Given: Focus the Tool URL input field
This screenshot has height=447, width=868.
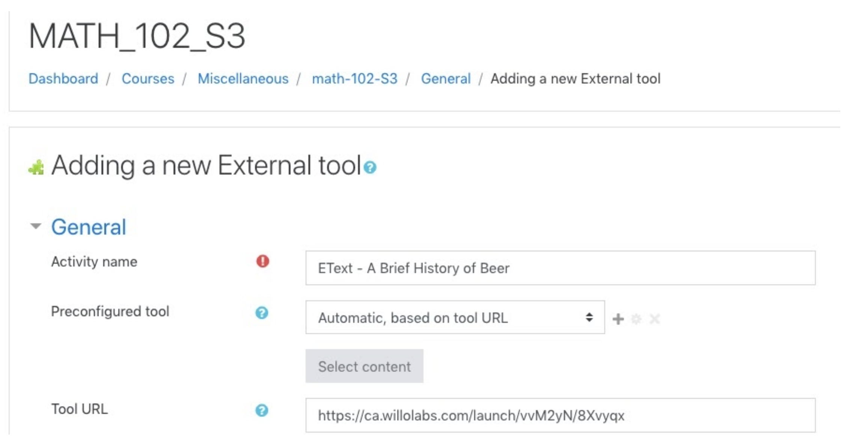Looking at the screenshot, I should click(560, 415).
